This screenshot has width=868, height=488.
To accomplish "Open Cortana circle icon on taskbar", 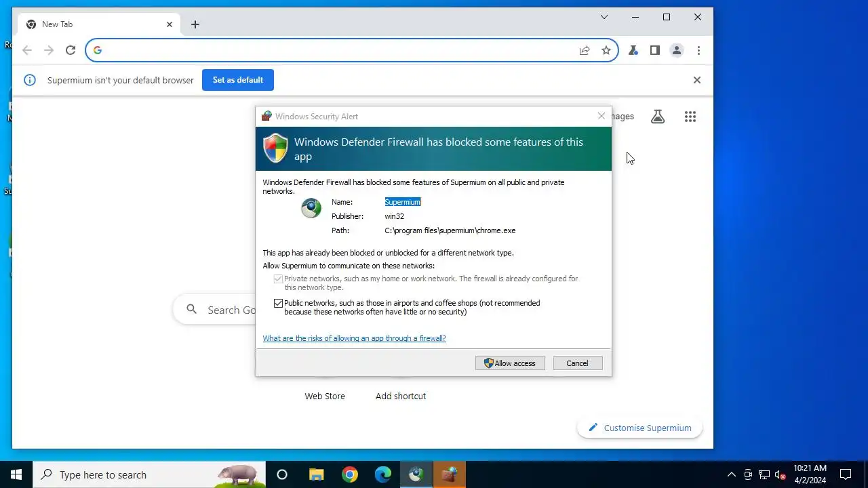I will click(282, 474).
